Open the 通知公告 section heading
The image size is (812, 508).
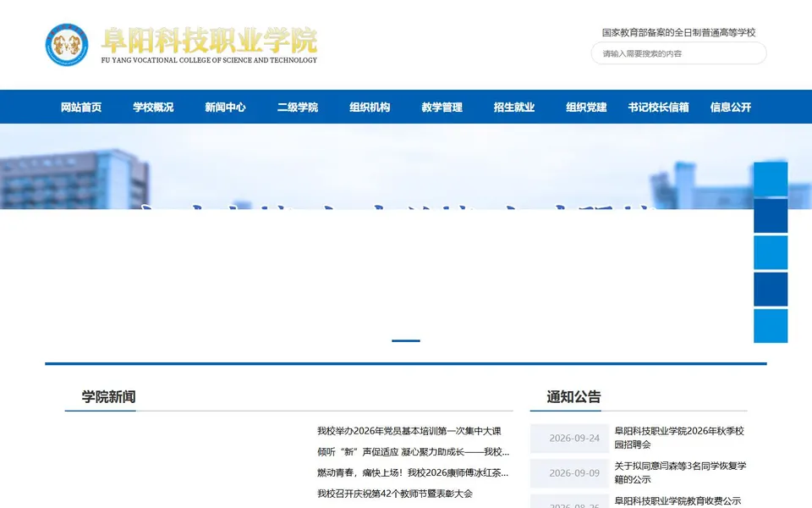click(x=573, y=396)
